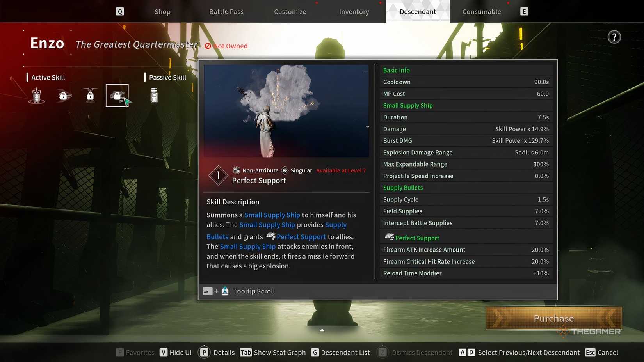Purchase the Enzo descendant

coord(553,318)
